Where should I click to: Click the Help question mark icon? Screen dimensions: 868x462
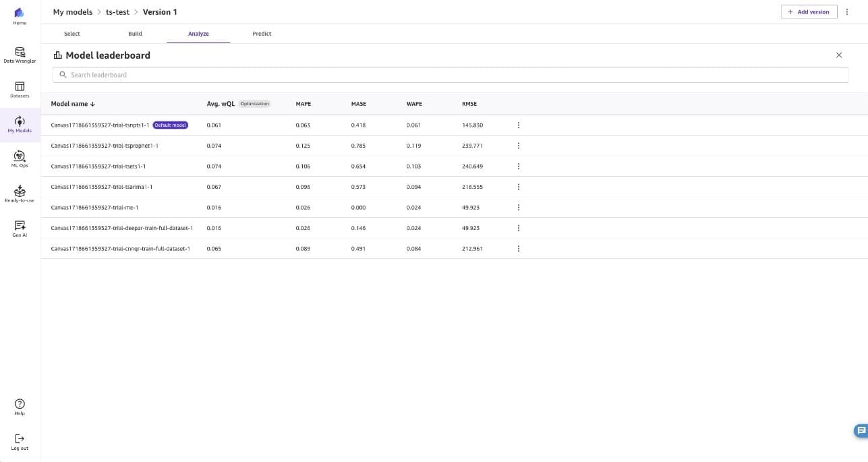[20, 403]
